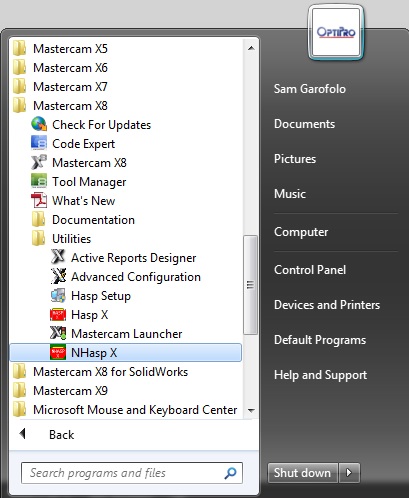Open Devices and Printers
The height and width of the screenshot is (498, 409).
pos(327,305)
